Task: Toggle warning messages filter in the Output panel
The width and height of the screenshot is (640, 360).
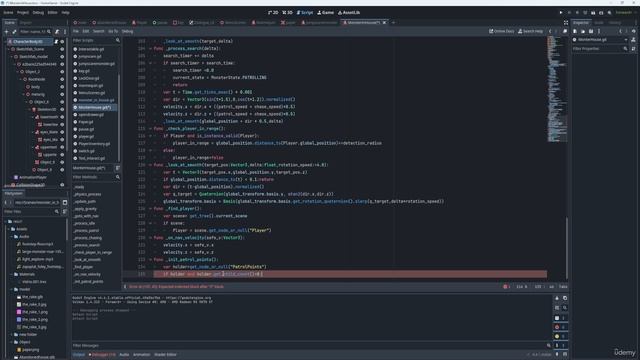Action: tap(560, 336)
